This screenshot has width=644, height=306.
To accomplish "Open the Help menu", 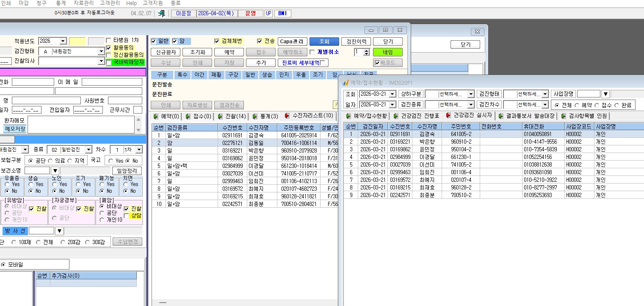I will point(132,3).
